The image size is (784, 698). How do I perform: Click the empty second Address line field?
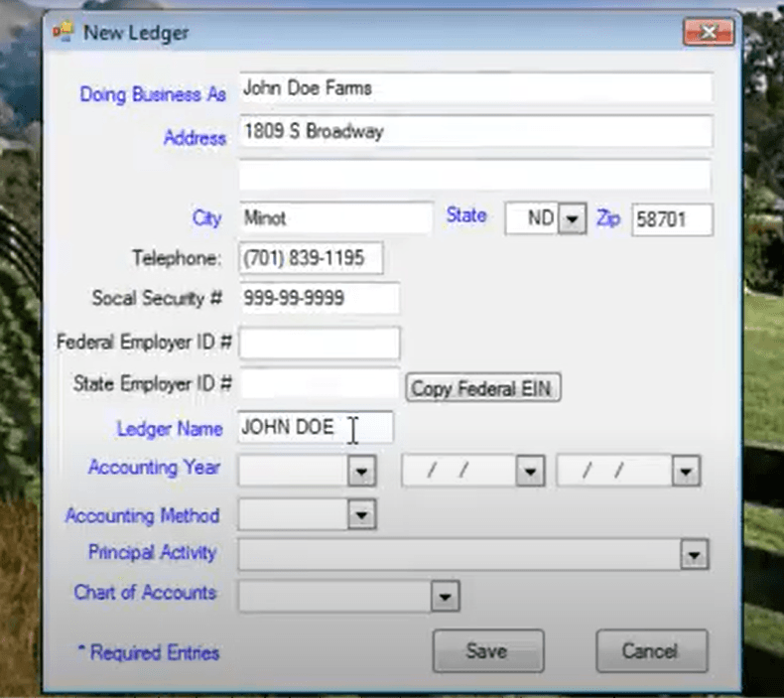[x=474, y=175]
